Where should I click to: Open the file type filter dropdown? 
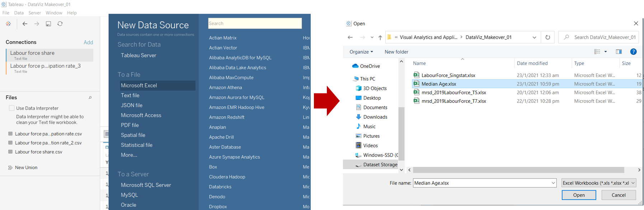click(x=598, y=183)
